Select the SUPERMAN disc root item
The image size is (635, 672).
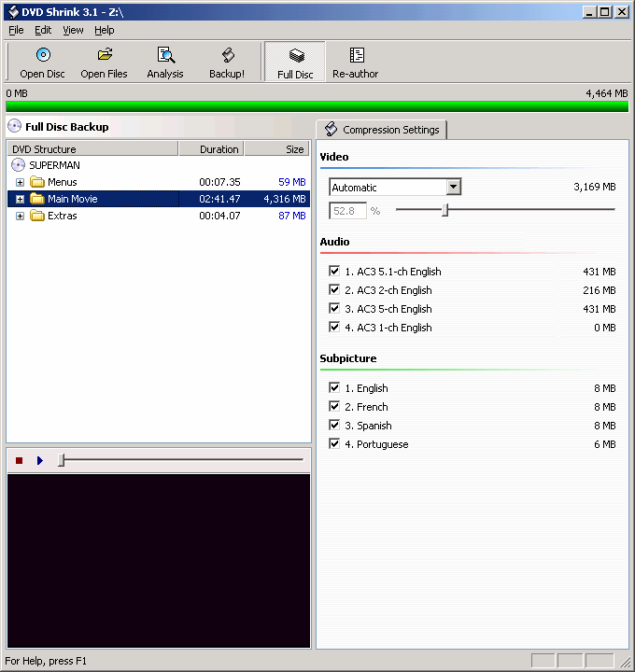coord(54,165)
